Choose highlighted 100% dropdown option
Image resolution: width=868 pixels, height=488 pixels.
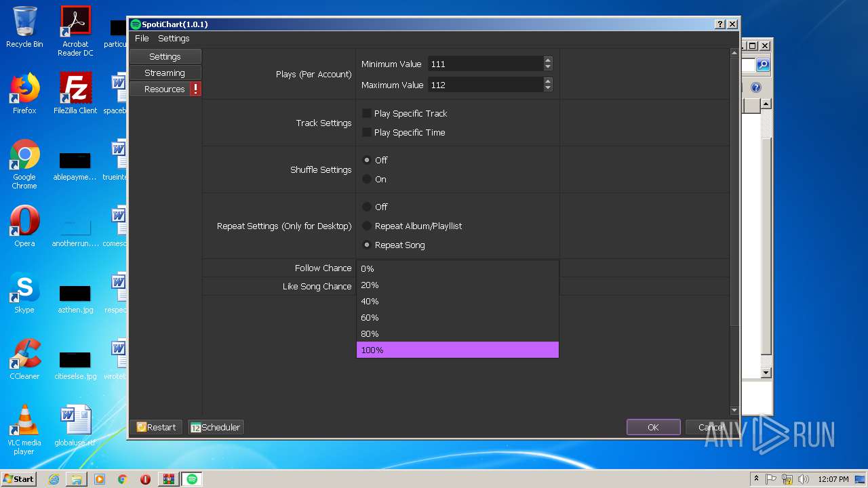point(458,350)
